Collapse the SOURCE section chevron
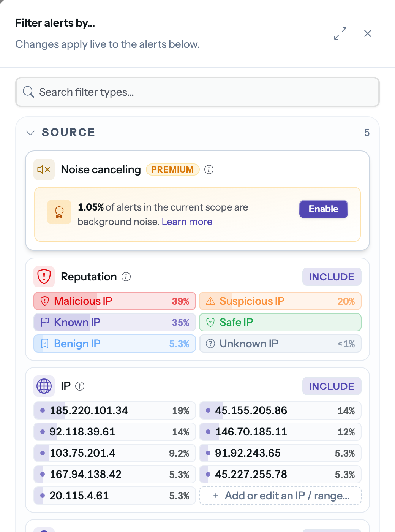The width and height of the screenshot is (395, 532). coord(30,133)
